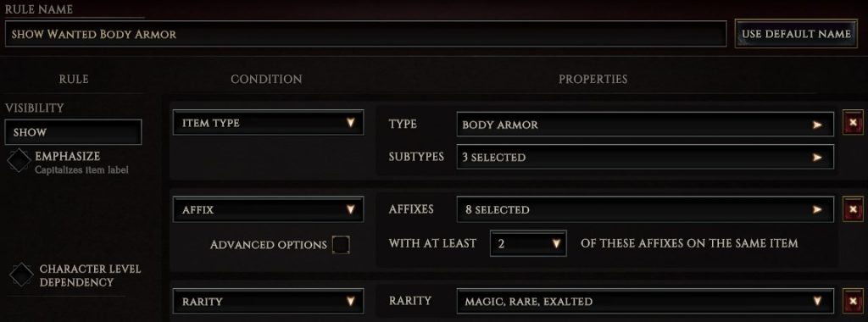Click the 3 Selected subtypes field
Image resolution: width=868 pixels, height=322 pixels.
point(645,157)
